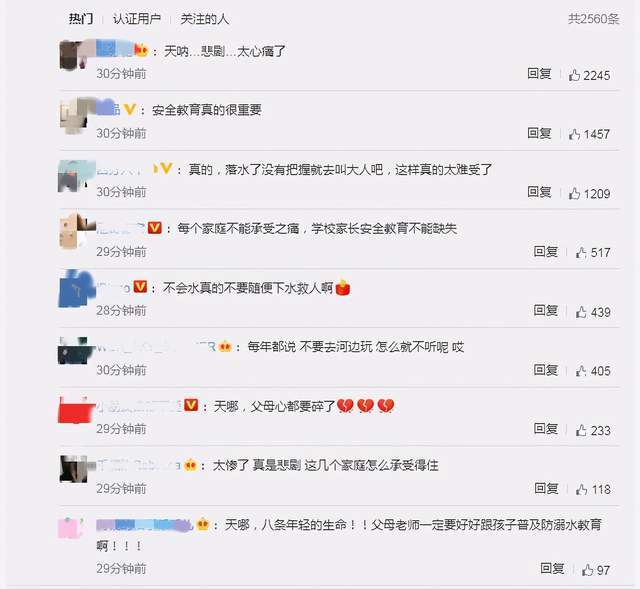The image size is (640, 589).
Task: Open first commenter's avatar
Action: click(x=74, y=55)
